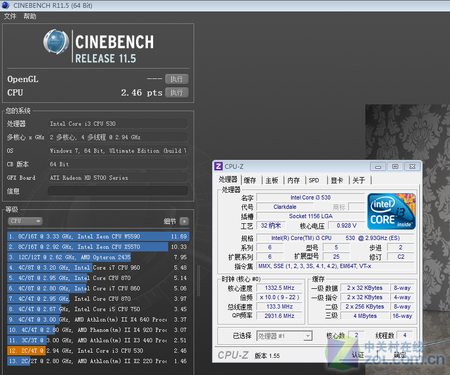
Task: Open the 文件 menu in Cinebench
Action: pyautogui.click(x=10, y=16)
